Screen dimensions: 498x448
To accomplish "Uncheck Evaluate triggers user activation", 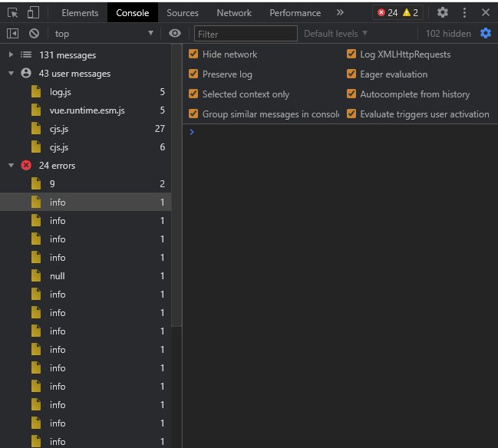I will pyautogui.click(x=351, y=114).
